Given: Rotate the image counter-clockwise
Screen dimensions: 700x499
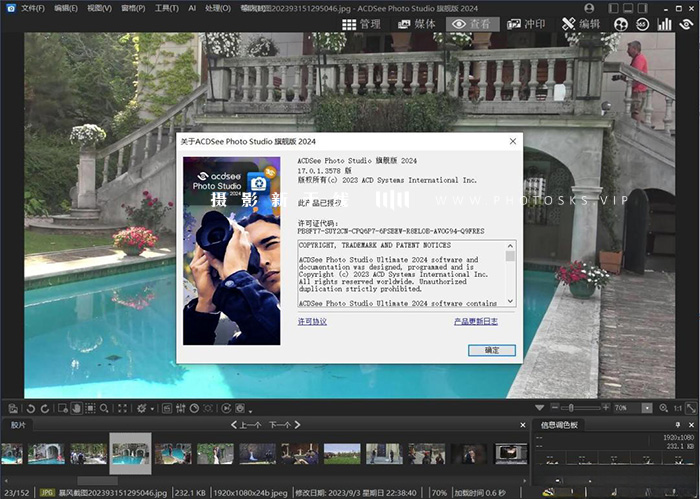Looking at the screenshot, I should point(31,408).
